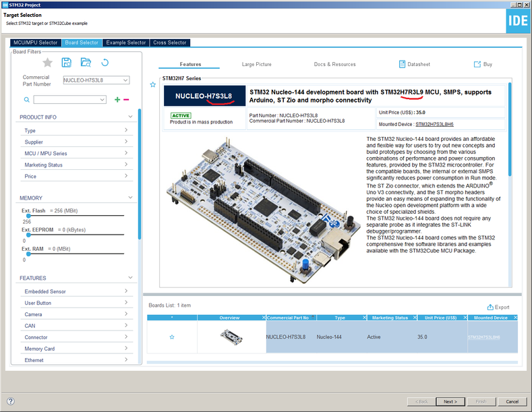Image resolution: width=532 pixels, height=412 pixels.
Task: Remove the Mounted Device column
Action: pos(515,318)
